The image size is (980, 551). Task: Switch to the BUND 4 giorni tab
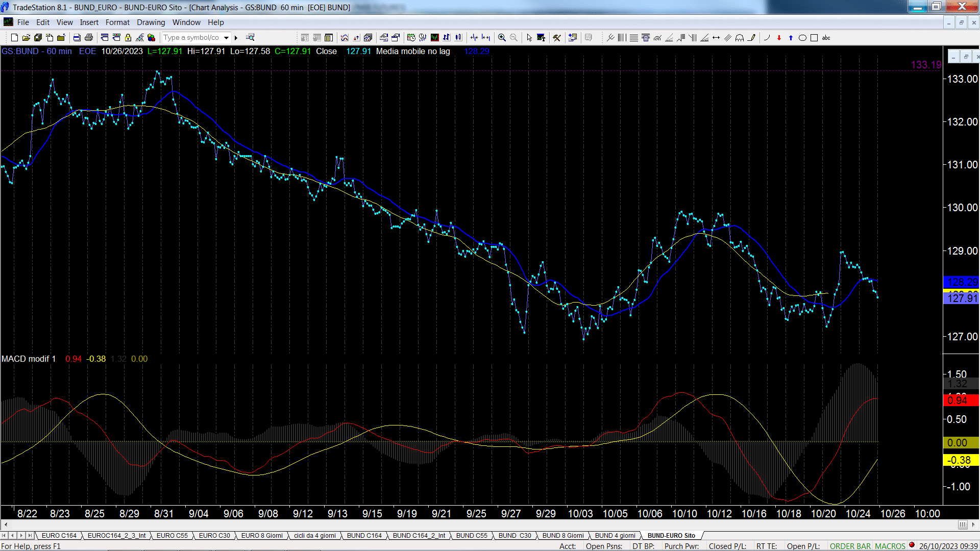tap(615, 536)
